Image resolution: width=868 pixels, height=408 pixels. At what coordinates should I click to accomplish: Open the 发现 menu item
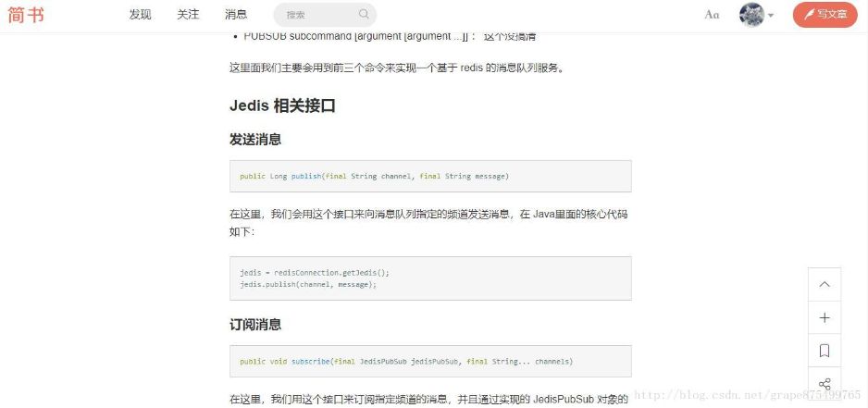(x=140, y=15)
